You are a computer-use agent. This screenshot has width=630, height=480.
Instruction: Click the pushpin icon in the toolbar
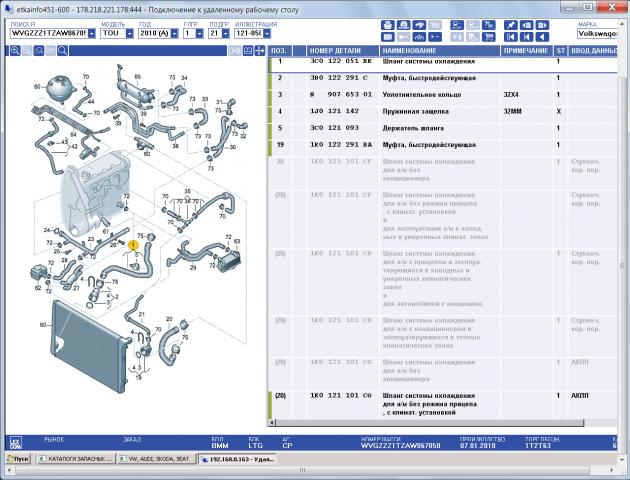point(511,25)
